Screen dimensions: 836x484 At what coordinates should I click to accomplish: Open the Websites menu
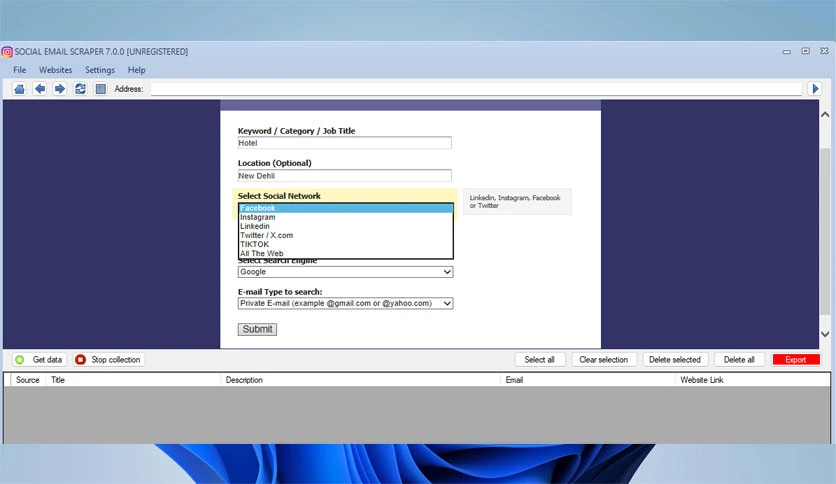pos(55,70)
